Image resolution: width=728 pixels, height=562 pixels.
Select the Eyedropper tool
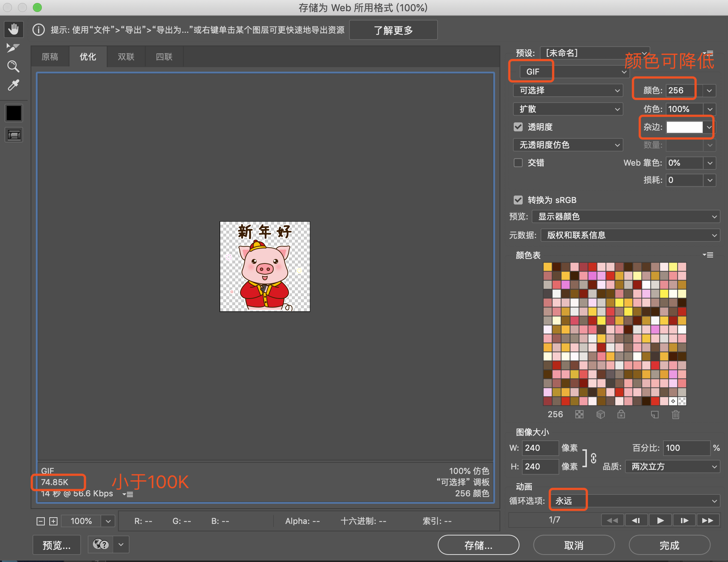click(13, 85)
